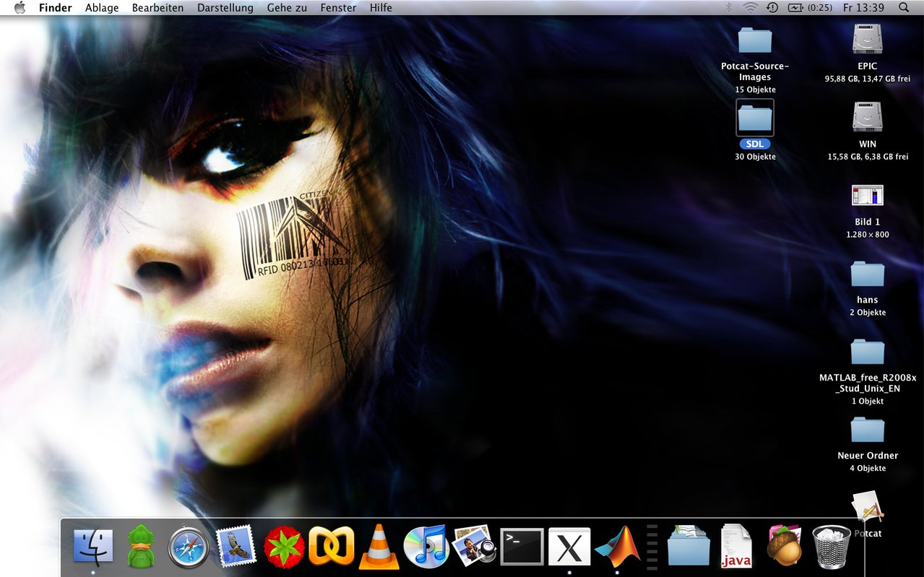Image resolution: width=924 pixels, height=577 pixels.
Task: Open the Ablage menu
Action: pyautogui.click(x=102, y=7)
